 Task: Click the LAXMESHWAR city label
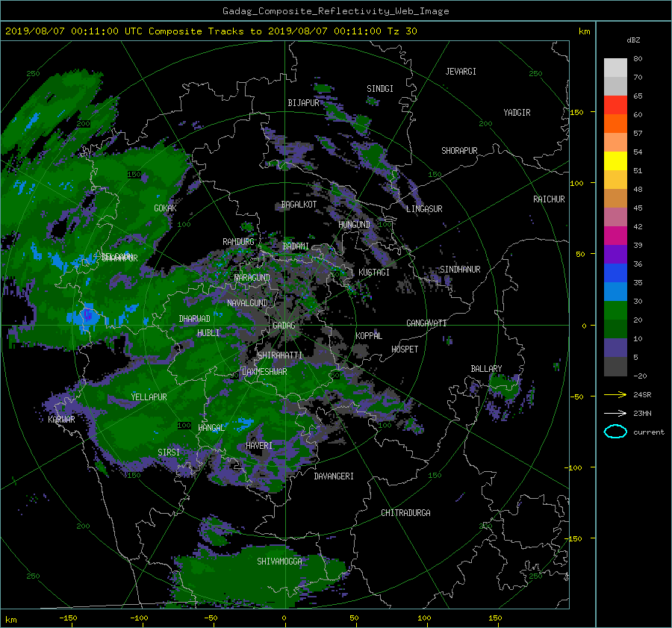coord(264,372)
